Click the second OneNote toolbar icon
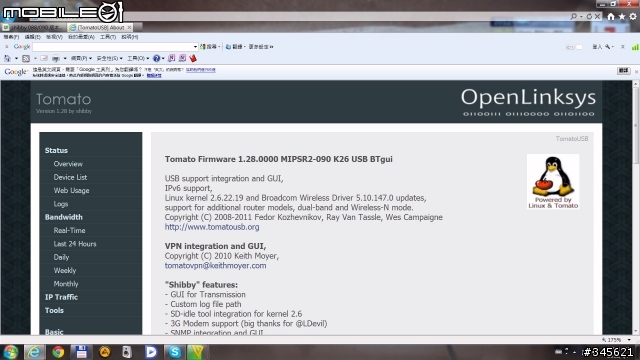This screenshot has width=640, height=360. [182, 58]
